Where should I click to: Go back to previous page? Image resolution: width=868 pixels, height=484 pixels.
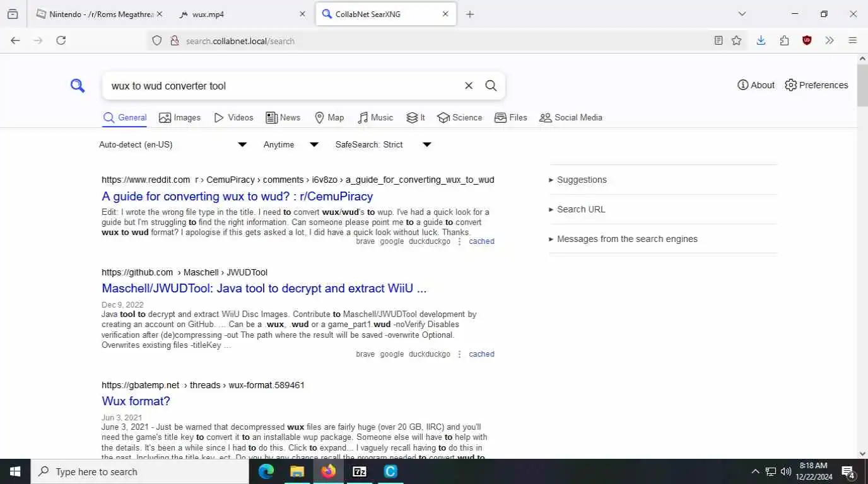point(16,40)
